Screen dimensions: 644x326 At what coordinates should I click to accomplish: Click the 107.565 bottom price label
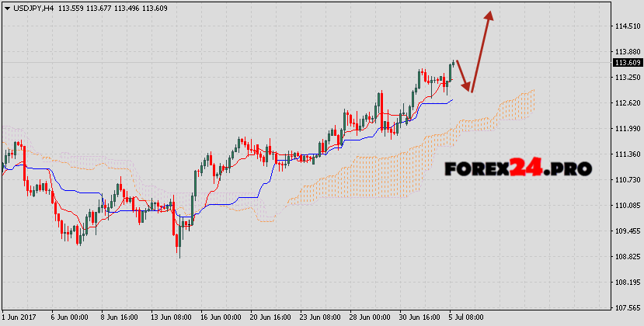[627, 307]
